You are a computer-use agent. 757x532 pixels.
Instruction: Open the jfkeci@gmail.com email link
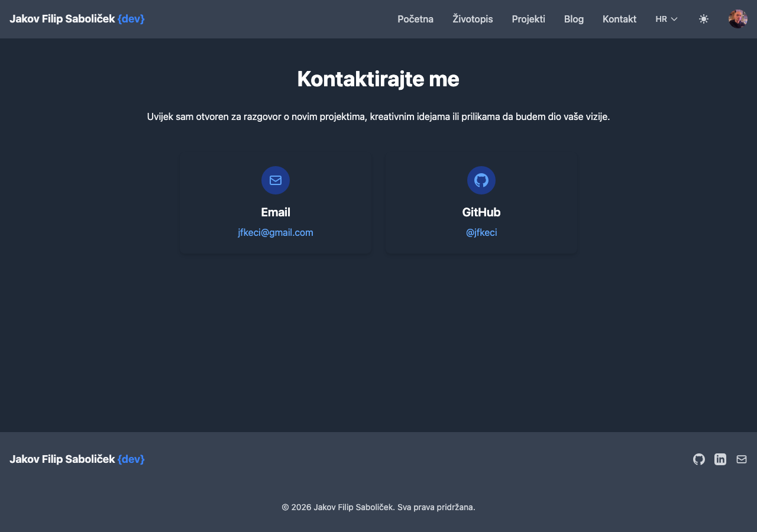(275, 232)
